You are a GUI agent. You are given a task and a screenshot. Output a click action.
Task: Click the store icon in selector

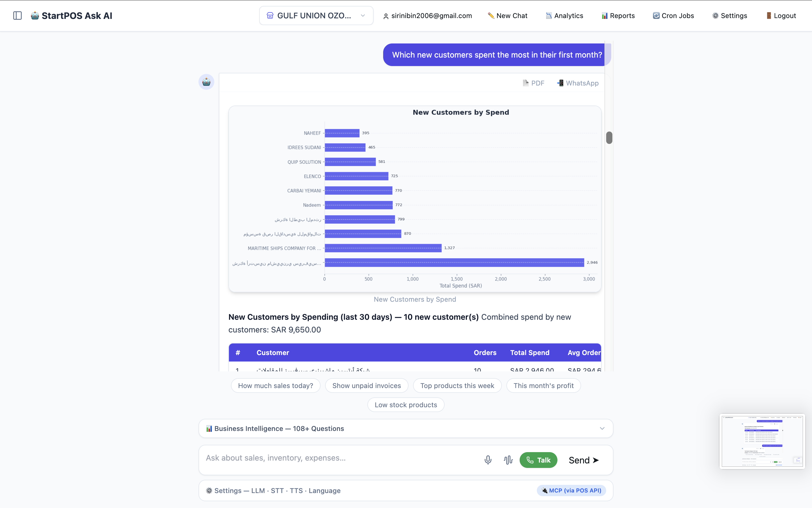[x=270, y=16]
